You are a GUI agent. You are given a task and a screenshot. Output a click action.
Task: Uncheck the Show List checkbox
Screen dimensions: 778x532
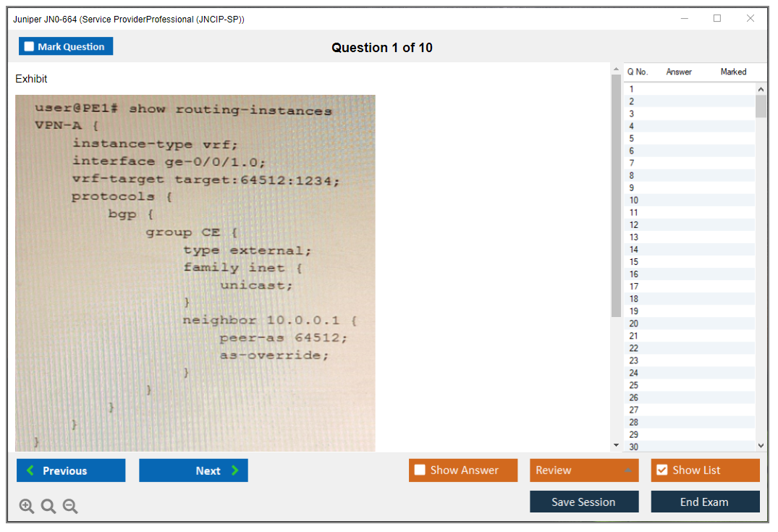coord(661,470)
